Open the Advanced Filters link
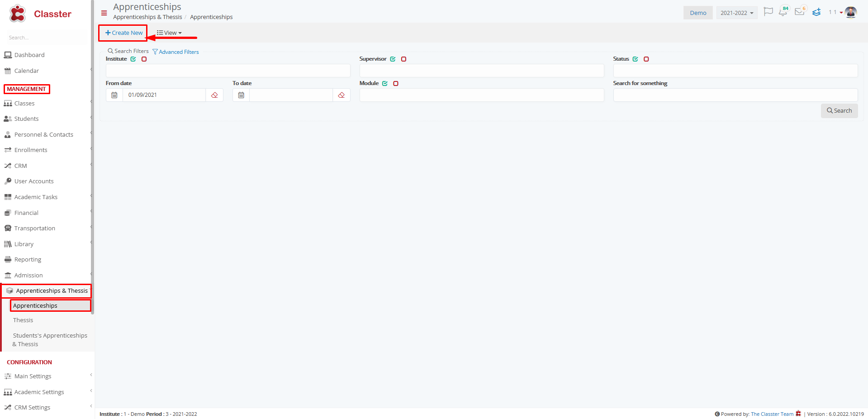 tap(176, 52)
